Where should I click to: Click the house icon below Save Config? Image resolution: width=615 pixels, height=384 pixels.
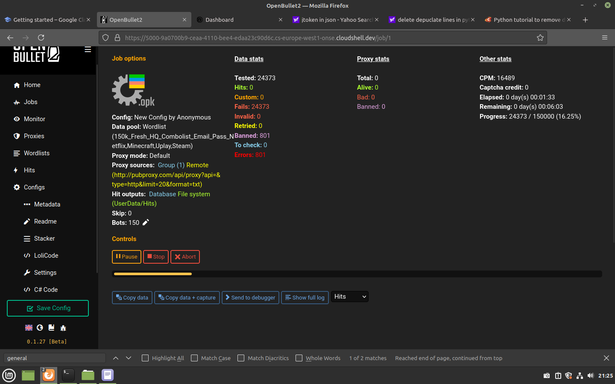(x=63, y=328)
